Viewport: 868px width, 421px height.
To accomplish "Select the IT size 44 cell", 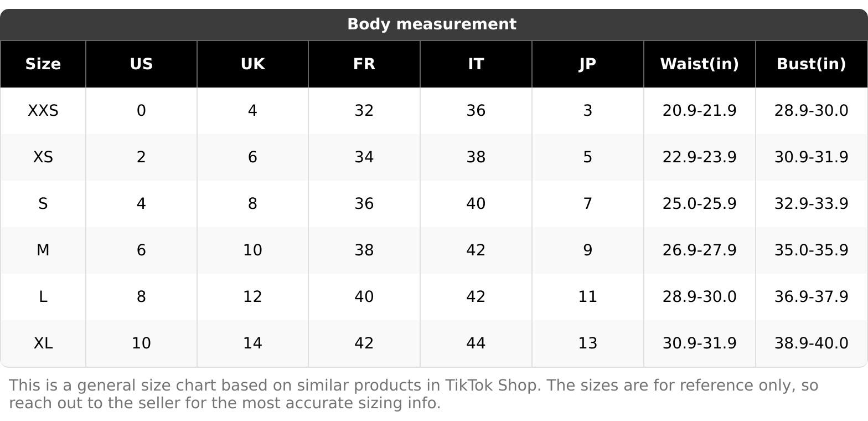I will 476,343.
